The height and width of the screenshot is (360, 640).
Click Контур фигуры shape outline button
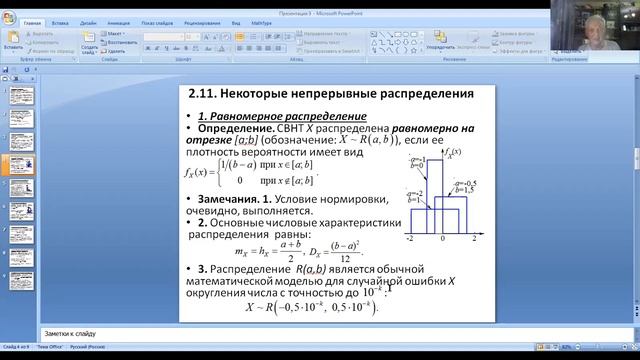513,42
